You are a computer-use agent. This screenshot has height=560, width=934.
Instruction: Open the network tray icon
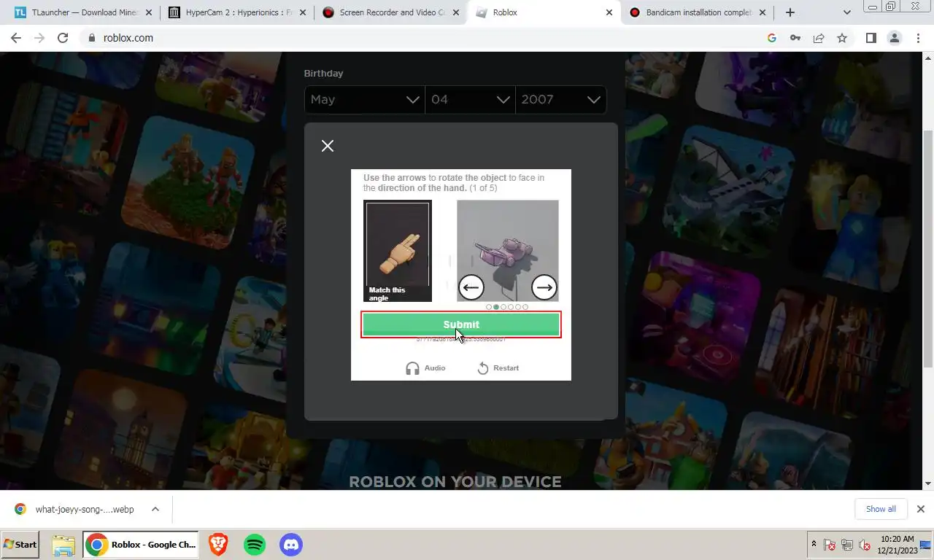coord(847,545)
